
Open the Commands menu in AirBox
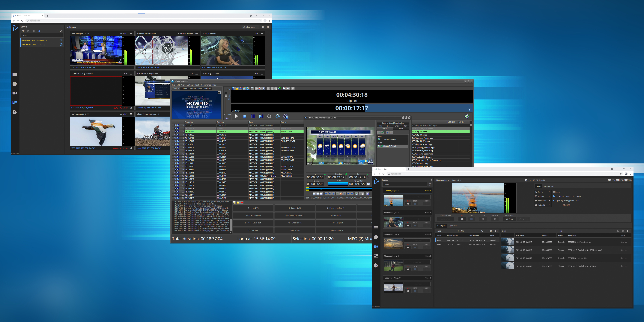click(206, 85)
